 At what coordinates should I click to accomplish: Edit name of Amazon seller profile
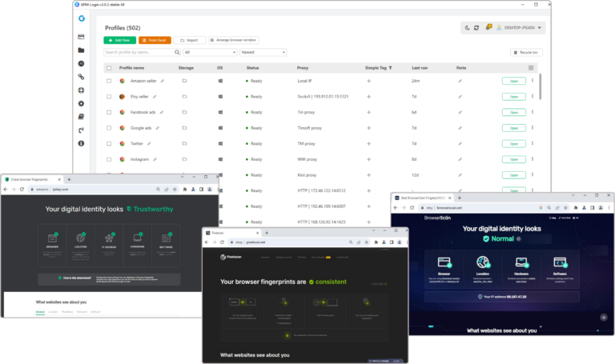163,81
